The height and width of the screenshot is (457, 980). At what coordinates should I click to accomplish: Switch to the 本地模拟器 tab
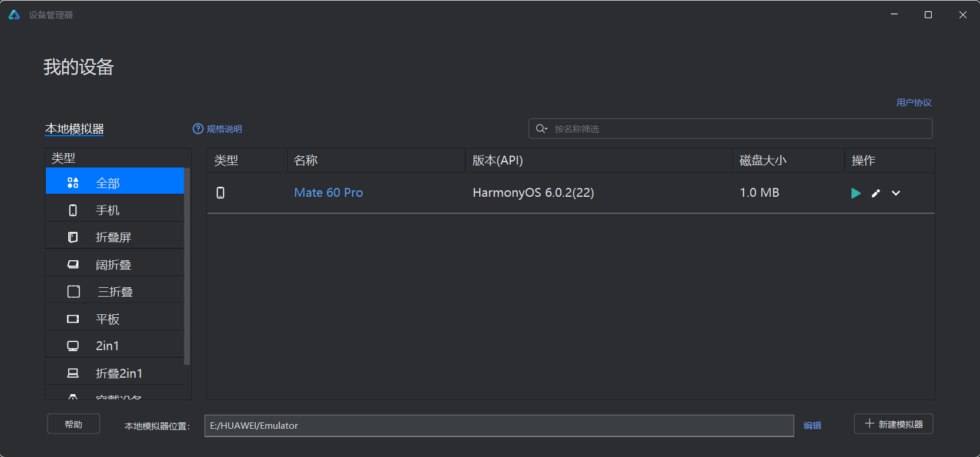click(75, 129)
